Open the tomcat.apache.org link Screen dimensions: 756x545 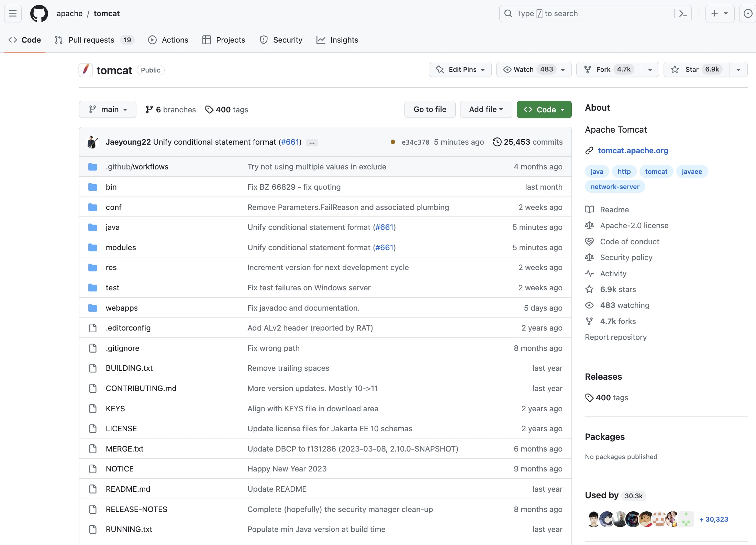tap(633, 151)
